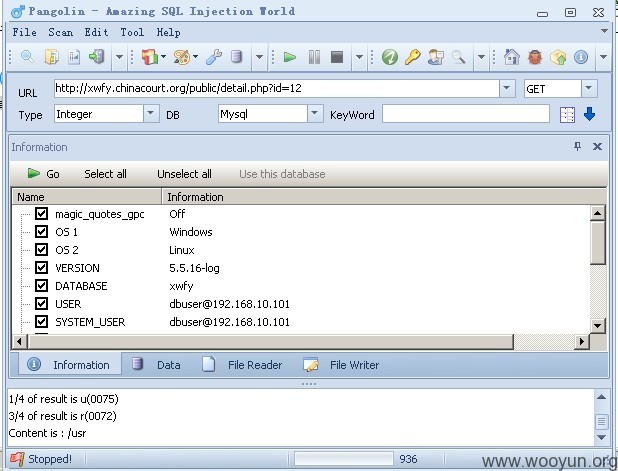
Task: Pin the Information panel
Action: pos(577,147)
